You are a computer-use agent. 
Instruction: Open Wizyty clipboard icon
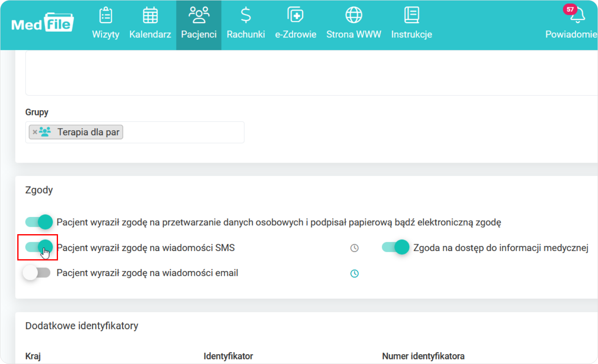pos(106,16)
